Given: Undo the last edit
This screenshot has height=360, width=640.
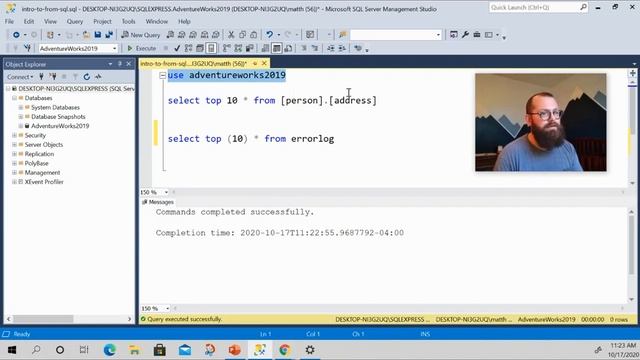Looking at the screenshot, I should [269, 35].
